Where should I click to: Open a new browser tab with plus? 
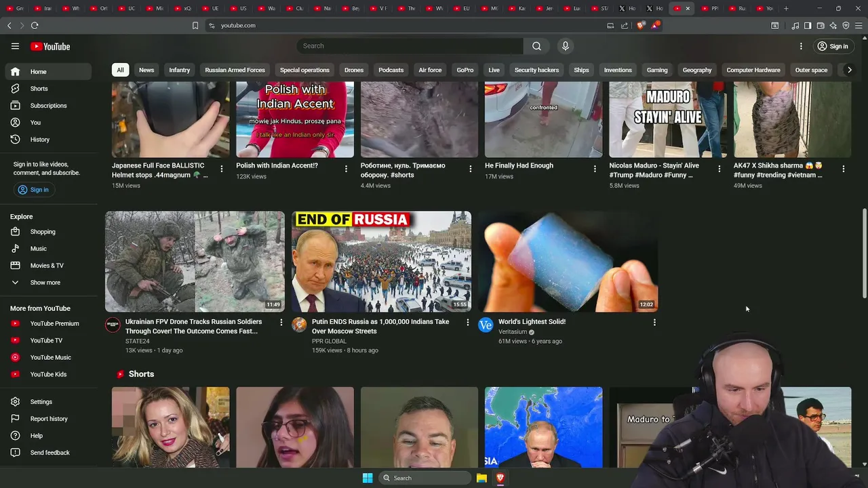pos(786,8)
